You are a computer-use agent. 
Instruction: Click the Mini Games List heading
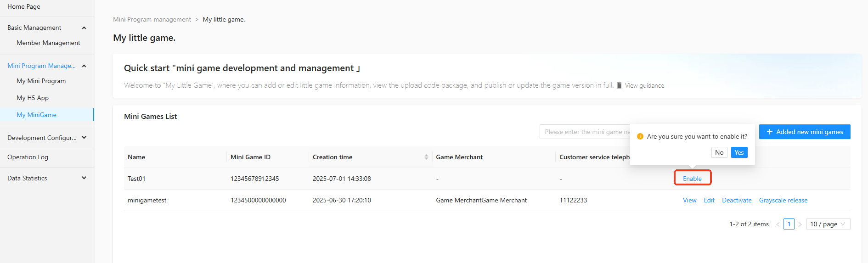(x=150, y=117)
